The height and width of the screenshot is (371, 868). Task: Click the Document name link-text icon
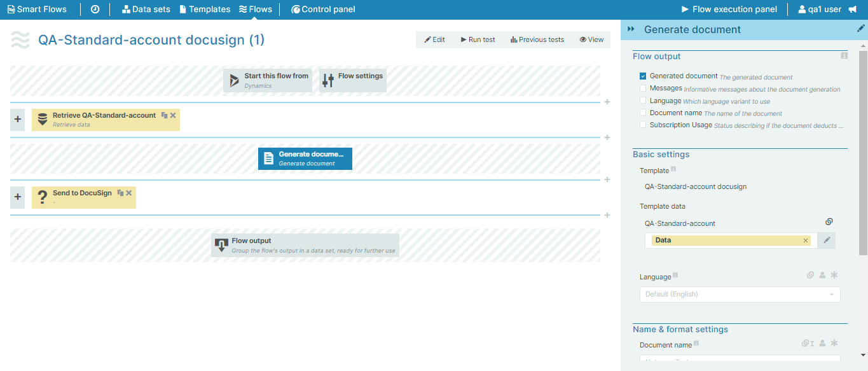pos(808,343)
